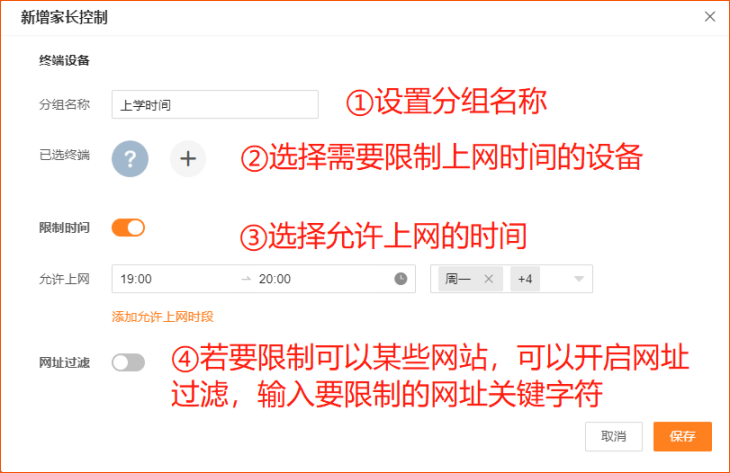Open the time picker clock icon
Viewport: 730px width, 473px height.
click(401, 278)
